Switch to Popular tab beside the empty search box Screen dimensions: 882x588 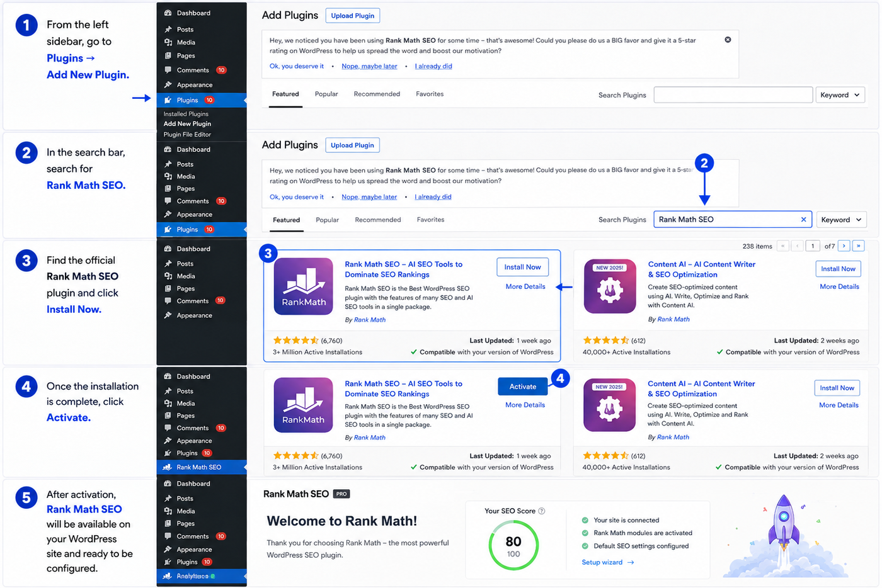326,94
